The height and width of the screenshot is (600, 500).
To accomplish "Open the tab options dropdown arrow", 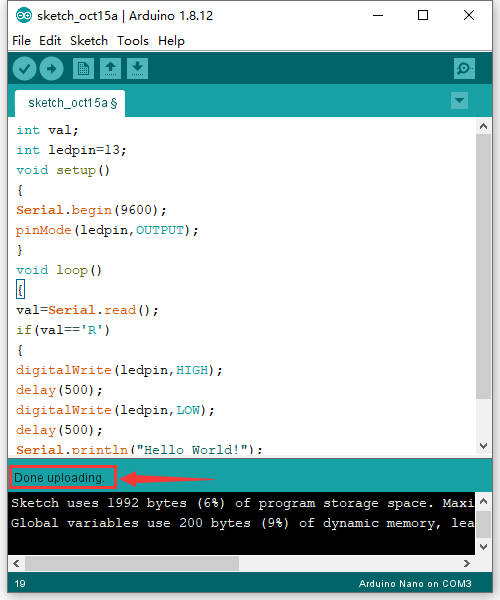I will tap(459, 101).
